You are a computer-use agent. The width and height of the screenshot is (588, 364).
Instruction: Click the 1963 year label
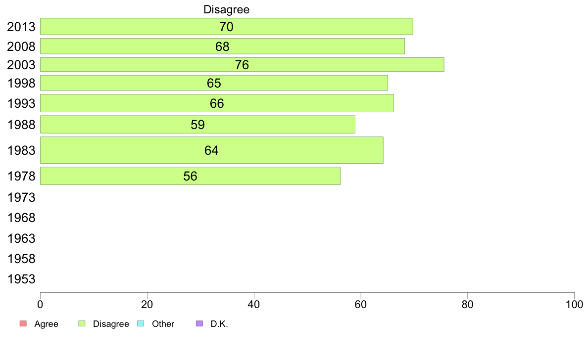tap(21, 238)
